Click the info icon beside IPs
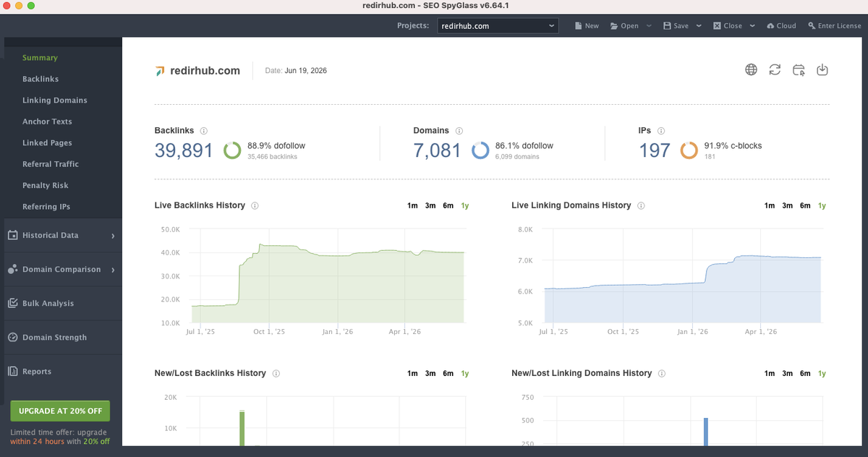 (661, 131)
